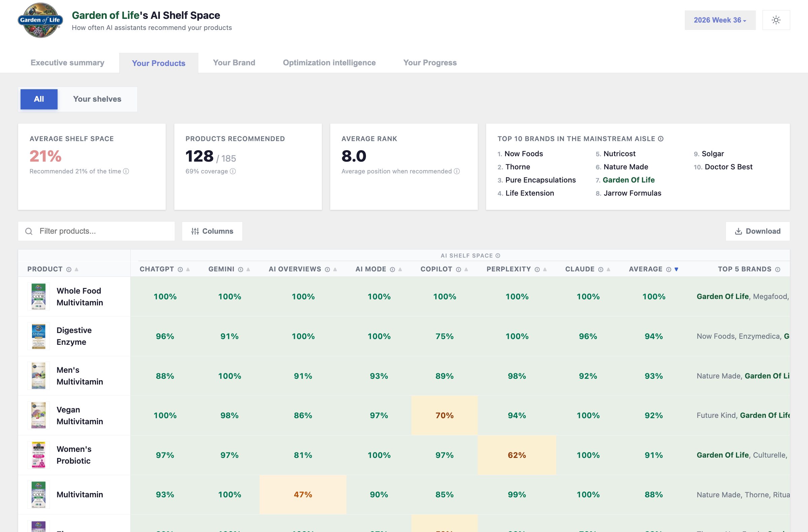Click info icon in Top 5 Brands header
The width and height of the screenshot is (808, 532).
(x=778, y=269)
